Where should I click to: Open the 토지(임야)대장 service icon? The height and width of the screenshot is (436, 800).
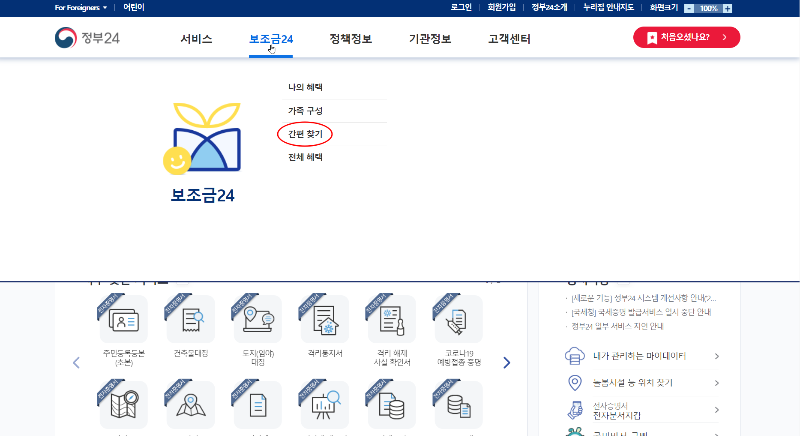[x=258, y=319]
